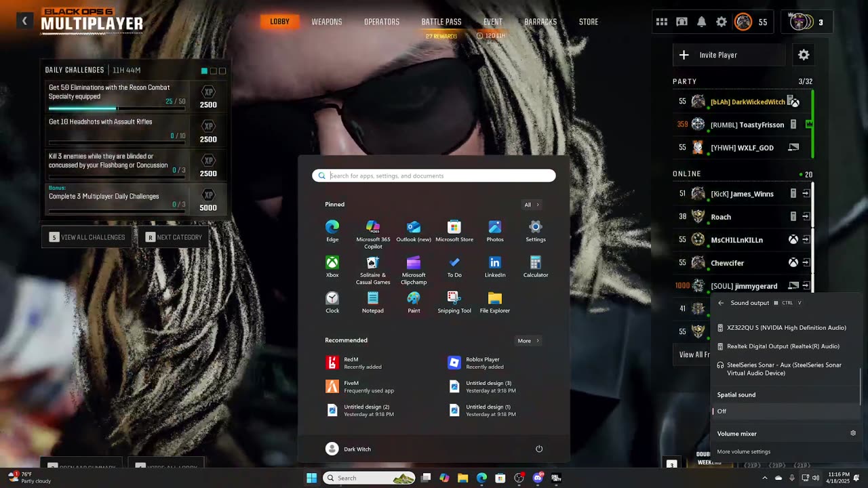The image size is (868, 488).
Task: Open LinkedIn from pinned apps
Action: (495, 266)
